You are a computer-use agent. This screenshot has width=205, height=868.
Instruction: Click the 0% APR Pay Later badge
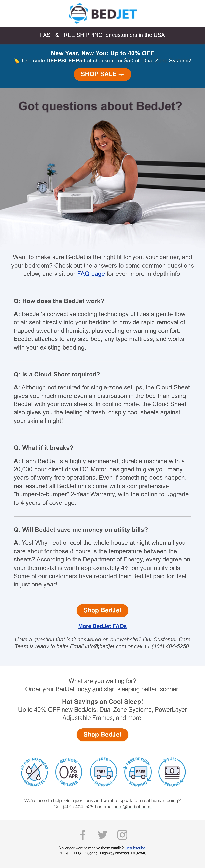pyautogui.click(x=69, y=772)
